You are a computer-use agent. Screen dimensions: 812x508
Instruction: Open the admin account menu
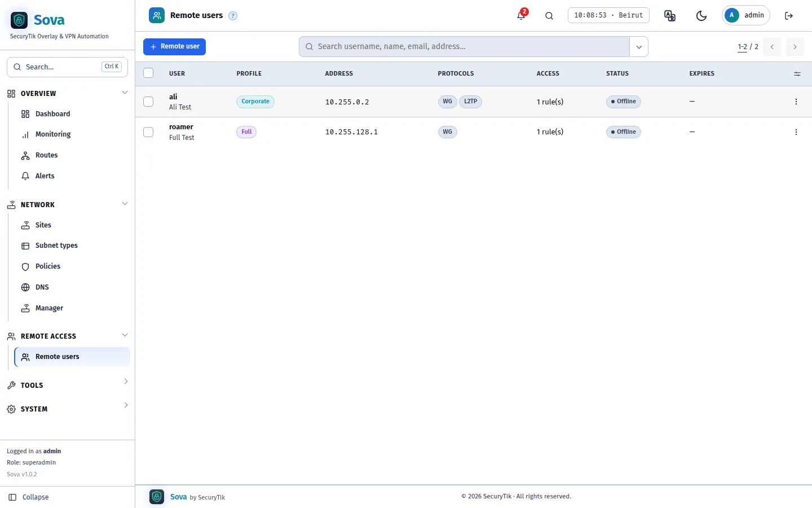(x=746, y=15)
